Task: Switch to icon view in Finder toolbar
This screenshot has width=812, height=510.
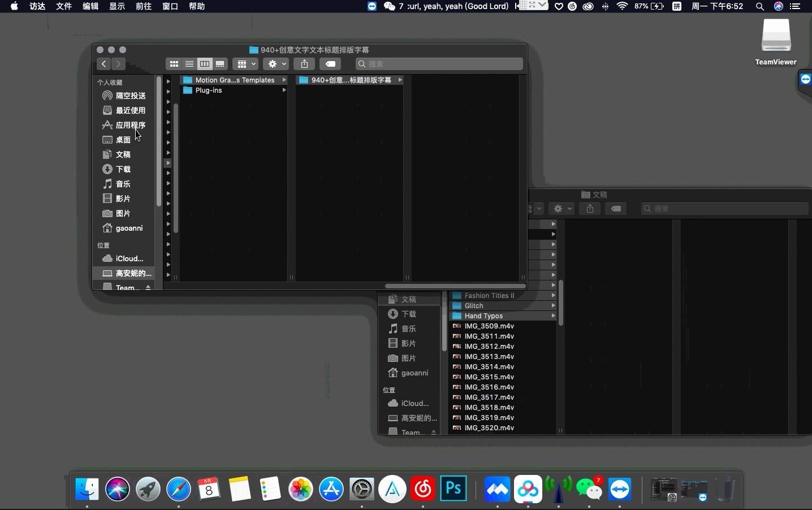Action: point(174,64)
